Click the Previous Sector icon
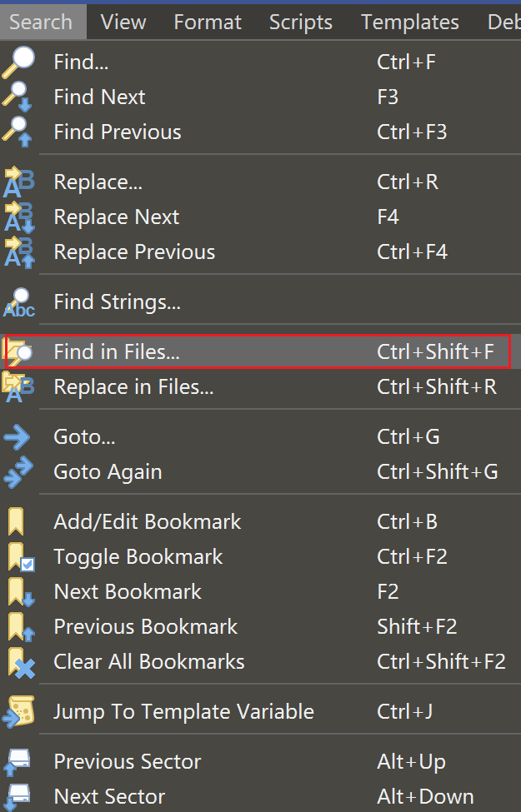This screenshot has height=812, width=521. pos(18,762)
